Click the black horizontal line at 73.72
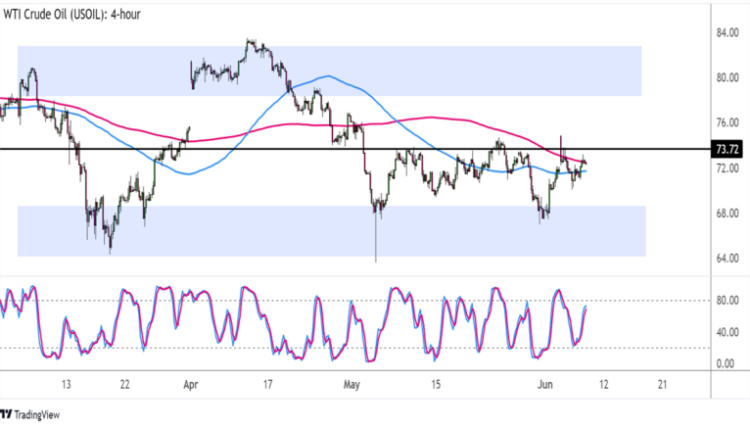750x430 pixels. pos(300,148)
